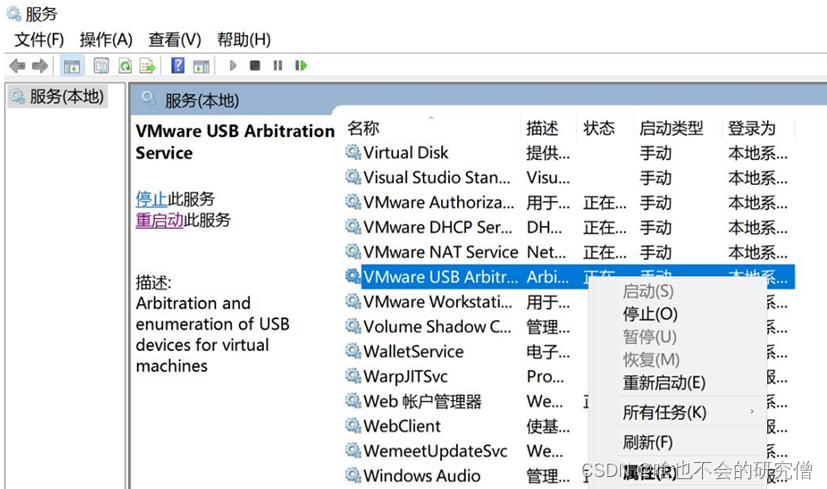Image resolution: width=827 pixels, height=489 pixels.
Task: Expand 所有任务(K) submenu
Action: (678, 412)
